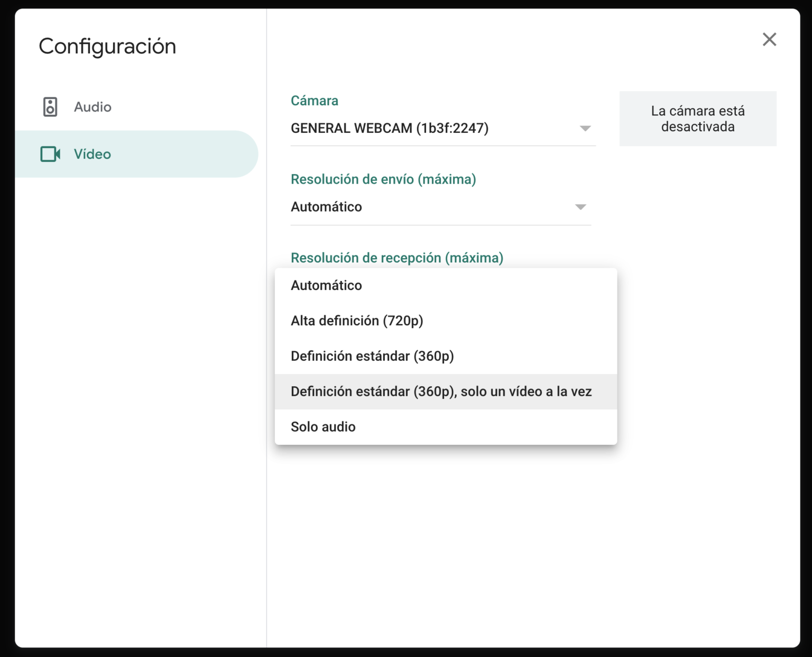
Task: Choose Definición estándar (360p) option
Action: click(446, 357)
